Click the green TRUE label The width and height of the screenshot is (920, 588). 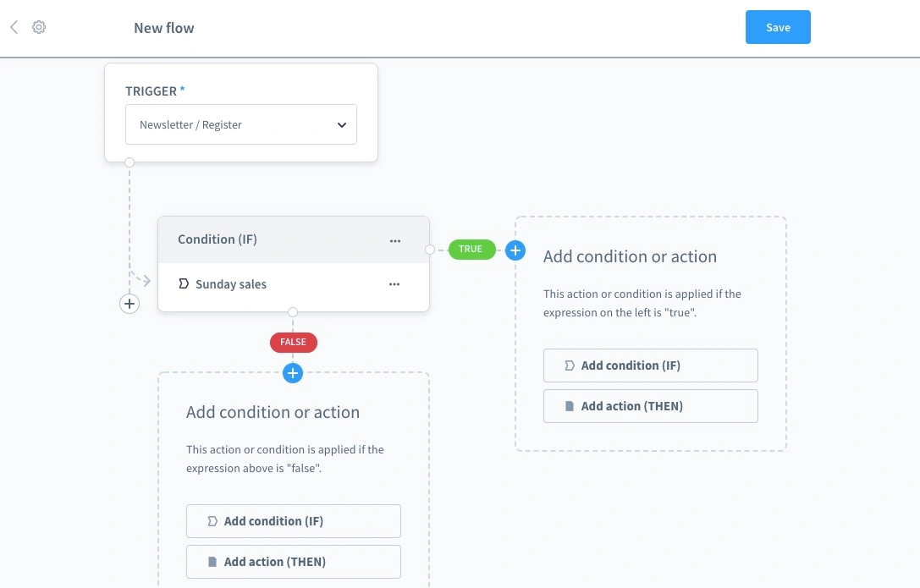click(471, 250)
